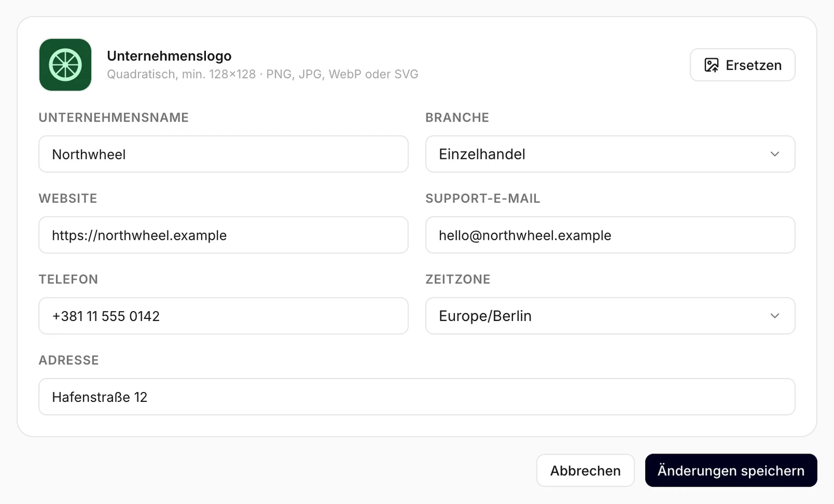Screen dimensions: 834x504
Task: Replace the logo with the Ersetzen button
Action: tap(742, 65)
